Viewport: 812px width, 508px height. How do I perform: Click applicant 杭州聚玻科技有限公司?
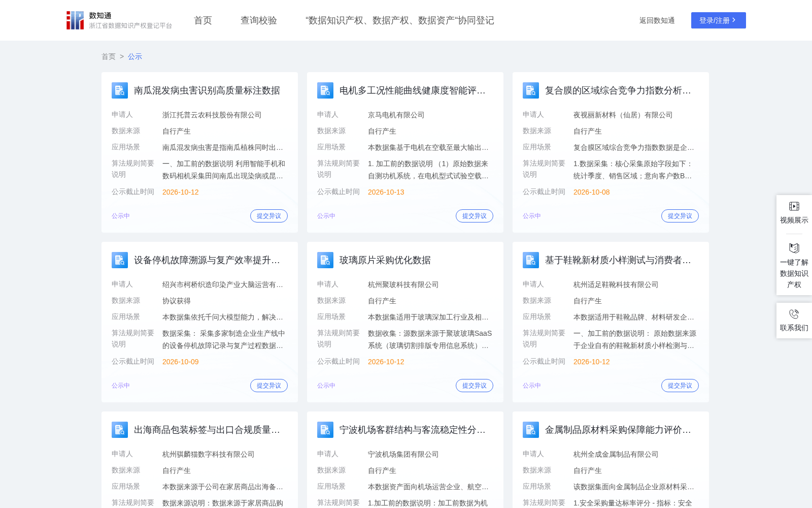click(403, 284)
